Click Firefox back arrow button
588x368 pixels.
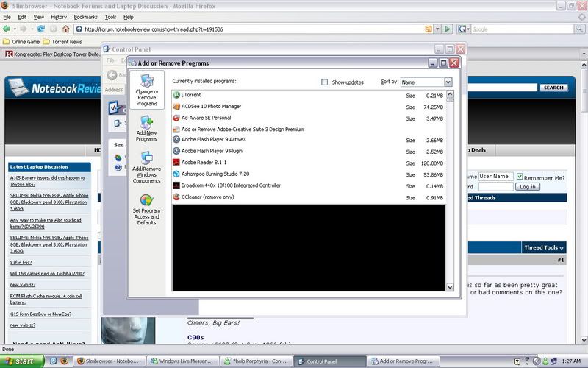(x=7, y=29)
